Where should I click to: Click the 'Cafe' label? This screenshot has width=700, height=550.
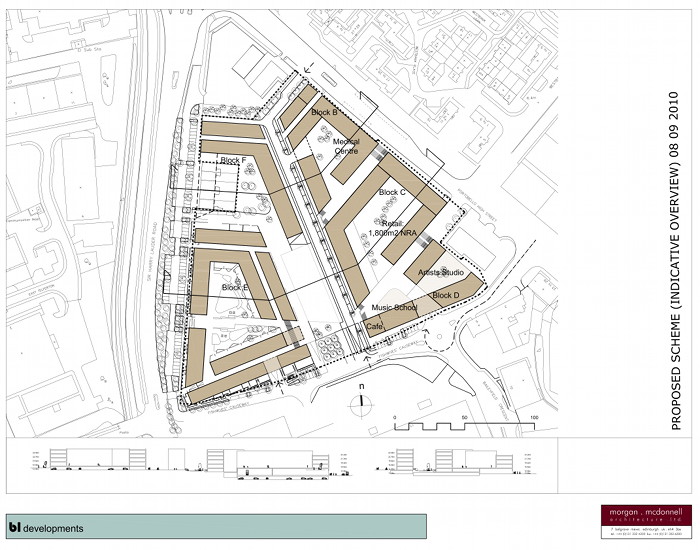[374, 327]
